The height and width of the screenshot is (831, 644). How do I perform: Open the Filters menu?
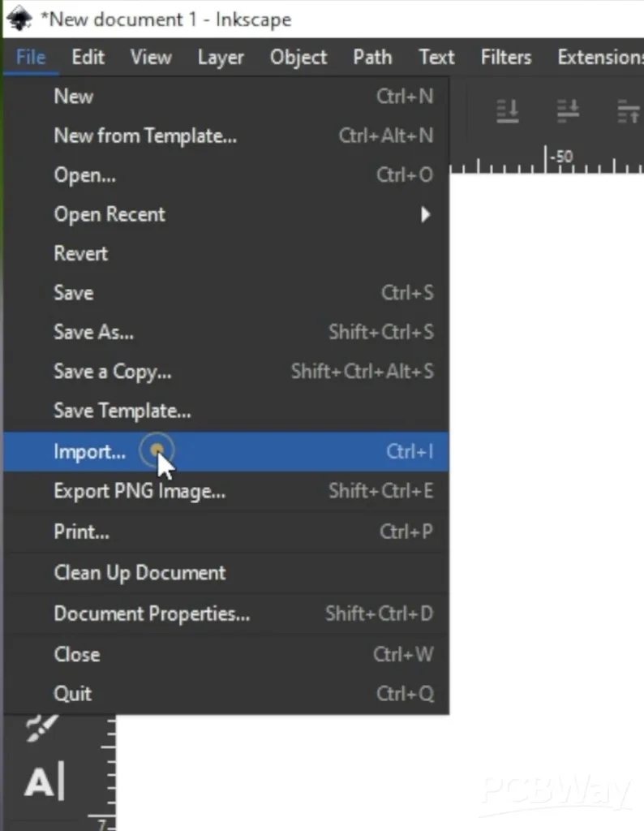point(505,58)
